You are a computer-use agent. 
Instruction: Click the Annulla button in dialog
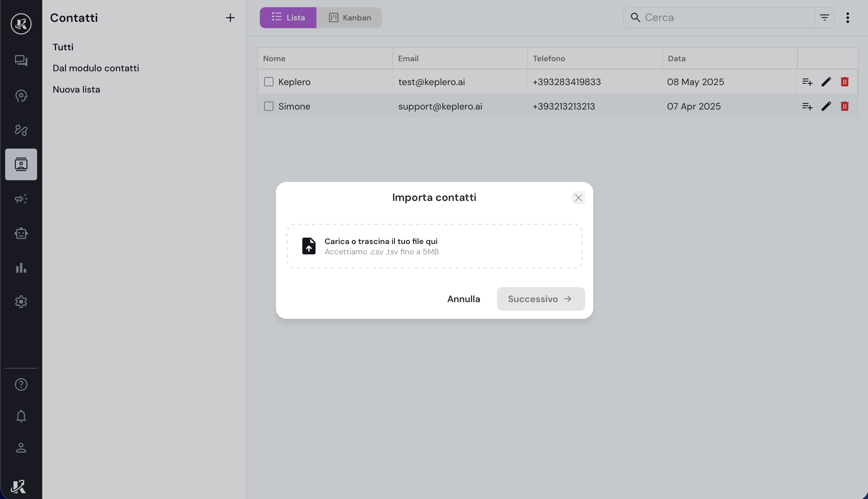[463, 299]
